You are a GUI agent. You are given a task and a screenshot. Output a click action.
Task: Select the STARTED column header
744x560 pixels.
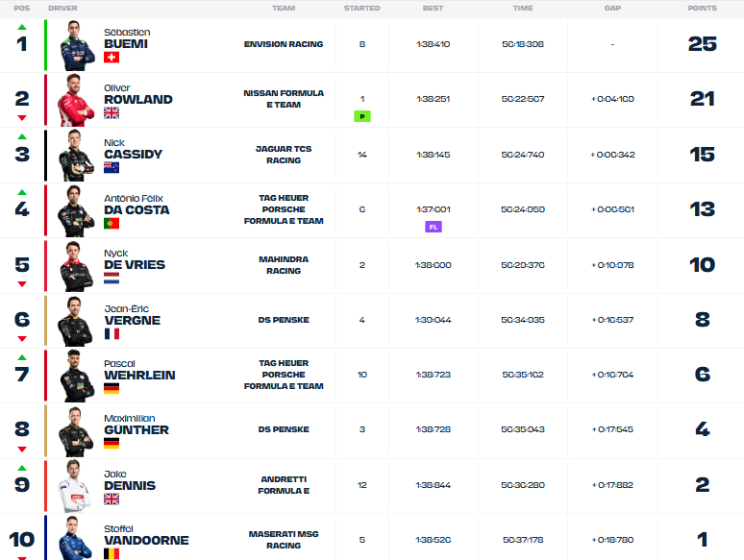[x=362, y=8]
